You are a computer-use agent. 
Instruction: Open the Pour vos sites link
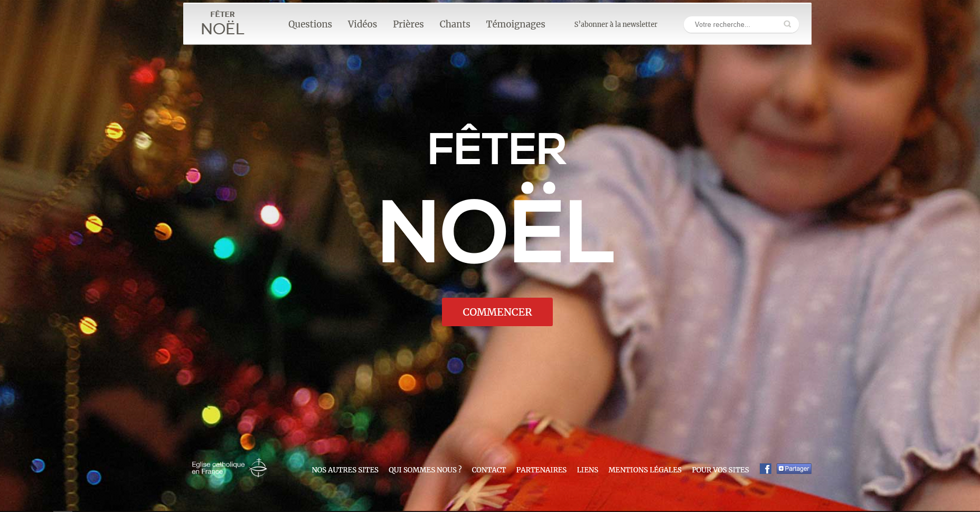(x=720, y=470)
